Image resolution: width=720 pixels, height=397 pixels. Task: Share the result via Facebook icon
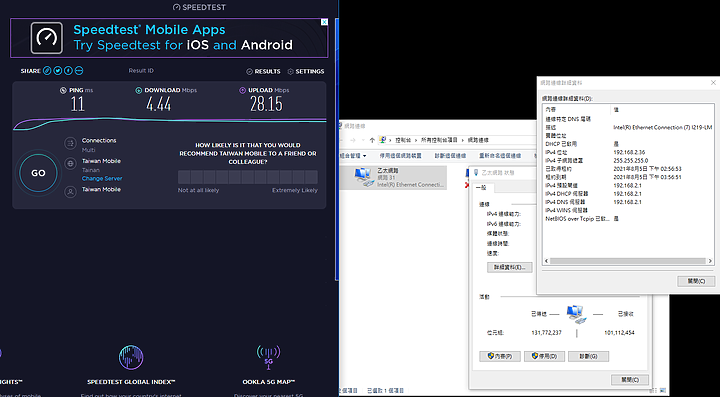68,71
